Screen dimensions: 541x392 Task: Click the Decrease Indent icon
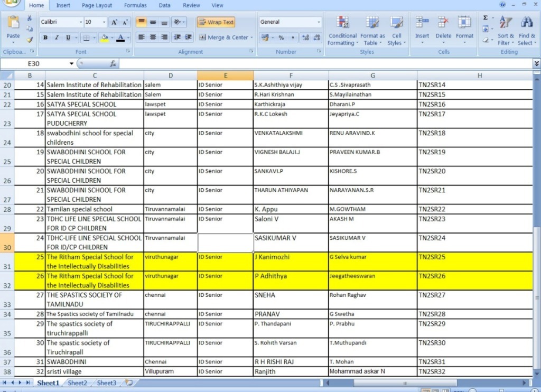coord(177,38)
